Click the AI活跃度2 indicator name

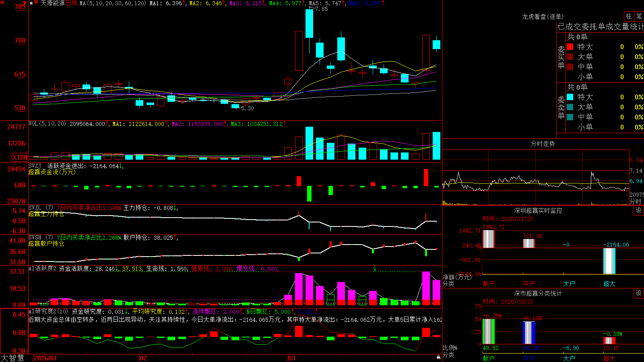tap(42, 268)
